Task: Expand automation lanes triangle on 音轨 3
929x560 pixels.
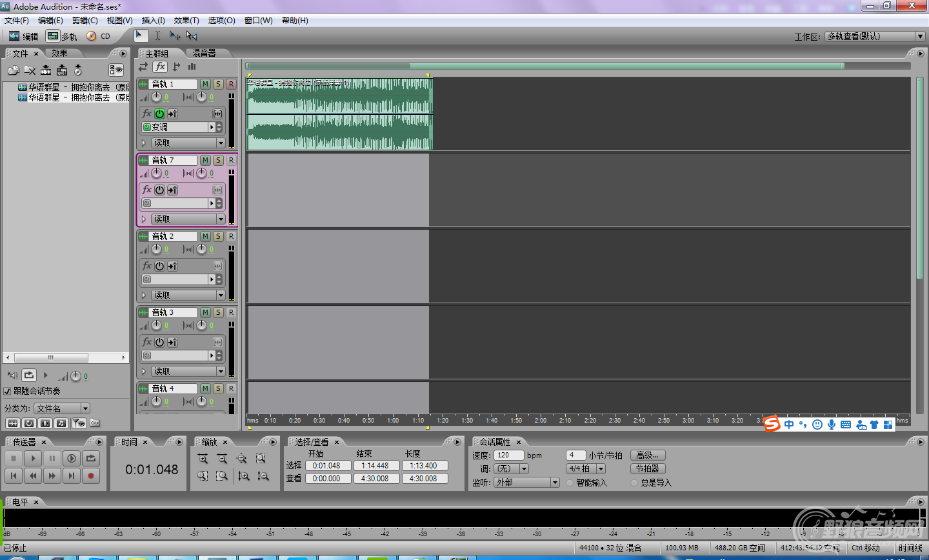Action: tap(144, 371)
